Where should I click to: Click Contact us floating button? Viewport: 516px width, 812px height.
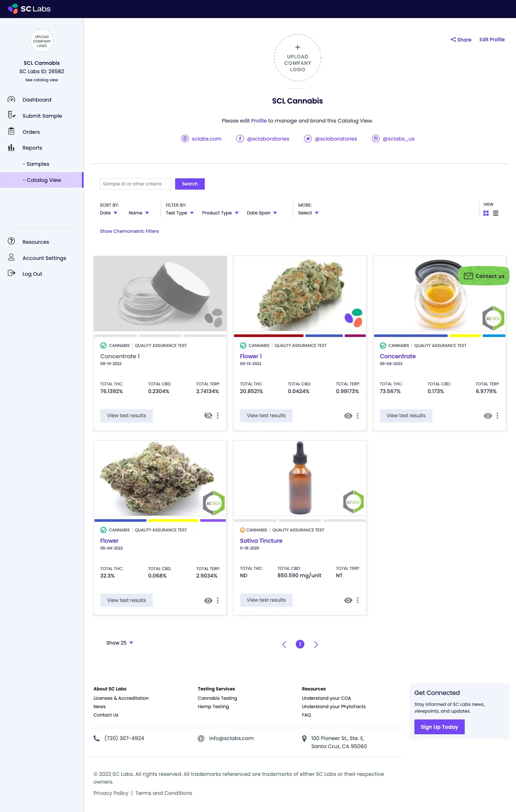click(484, 276)
